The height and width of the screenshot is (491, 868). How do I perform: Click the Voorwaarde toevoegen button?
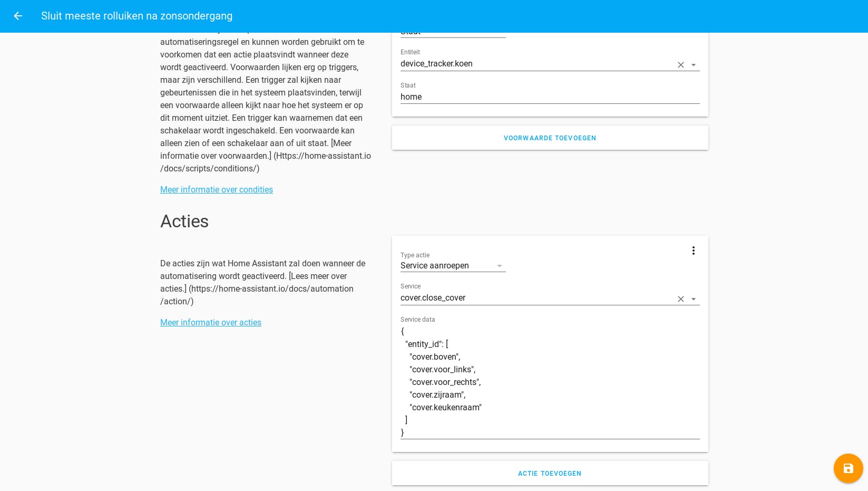[550, 138]
